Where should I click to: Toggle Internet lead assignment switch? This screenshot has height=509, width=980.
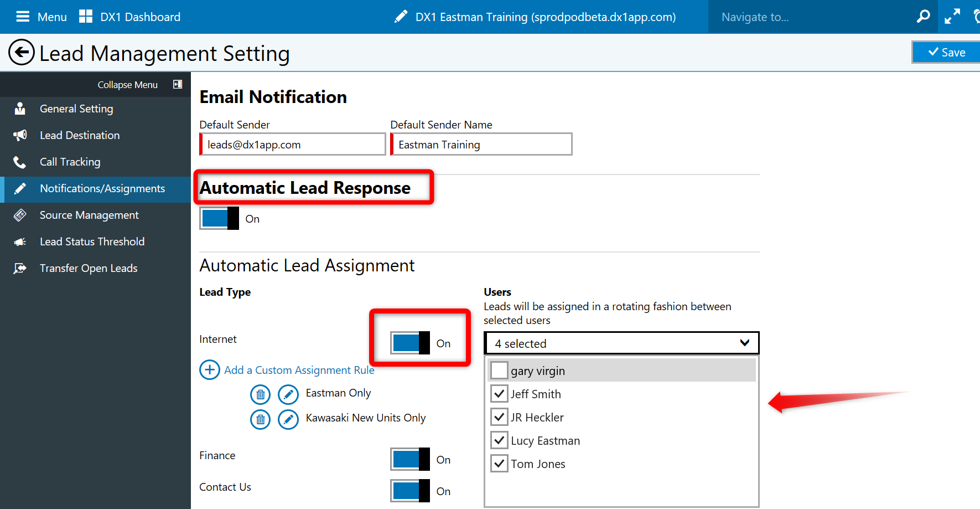[x=410, y=343]
